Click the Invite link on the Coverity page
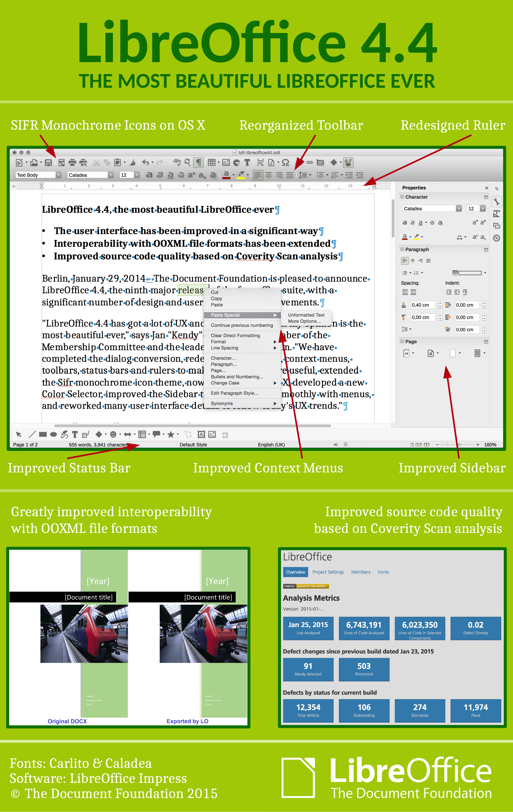Image resolution: width=513 pixels, height=812 pixels. pyautogui.click(x=383, y=572)
